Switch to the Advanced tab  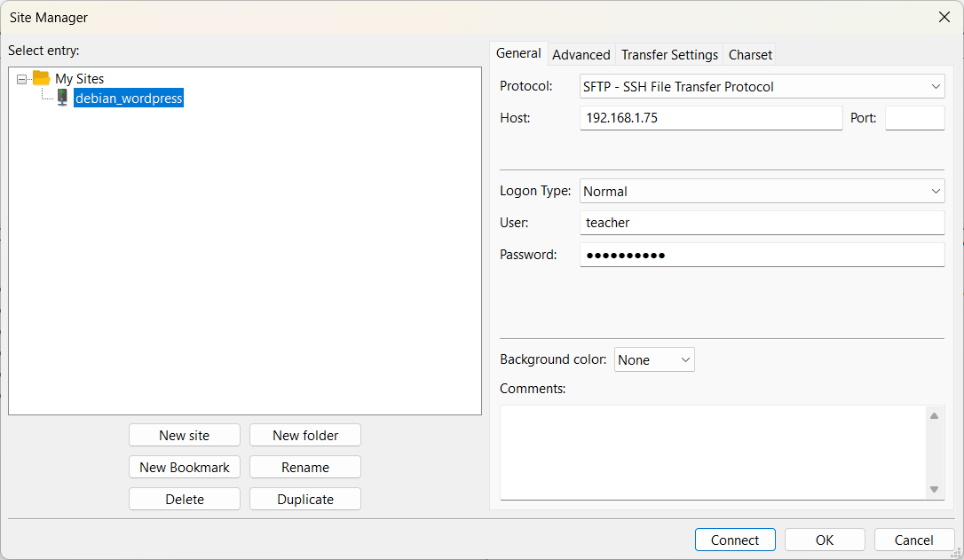click(581, 55)
